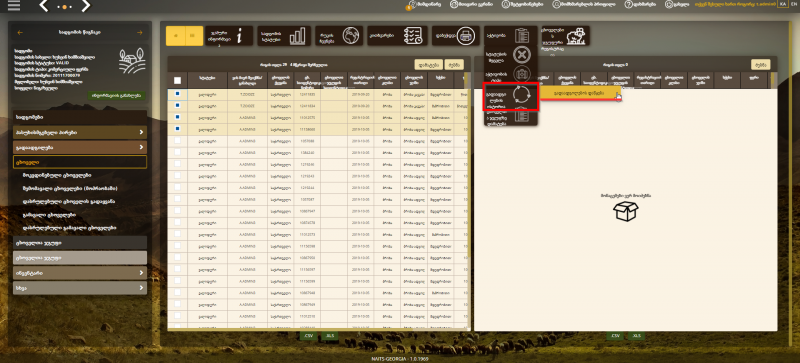Click the yellow submenu item under the cursor
The height and width of the screenshot is (363, 800).
580,93
